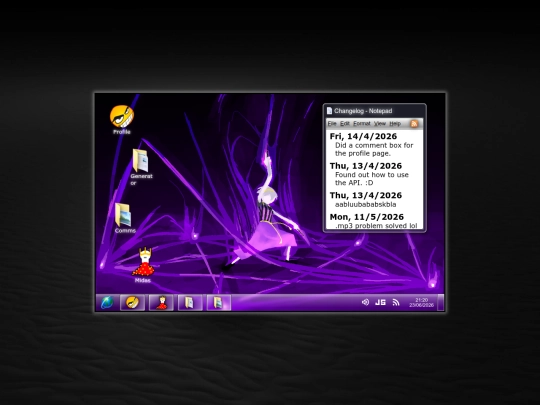The width and height of the screenshot is (540, 405).
Task: Click the orange RSS icon in Notepad
Action: [414, 124]
